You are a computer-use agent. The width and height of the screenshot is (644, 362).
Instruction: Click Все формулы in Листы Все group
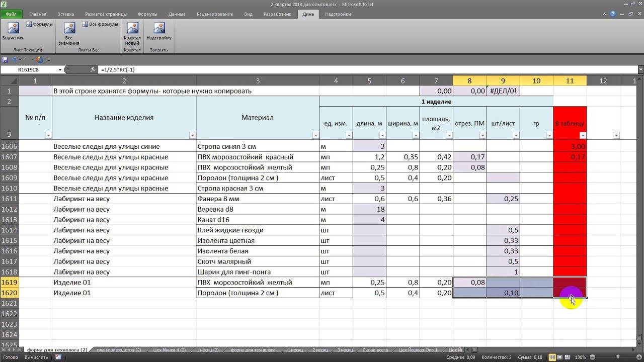(x=100, y=24)
